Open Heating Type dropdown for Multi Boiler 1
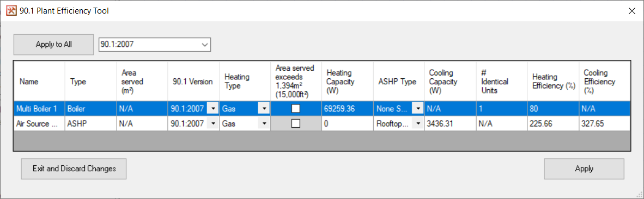The image size is (644, 199). coord(264,109)
